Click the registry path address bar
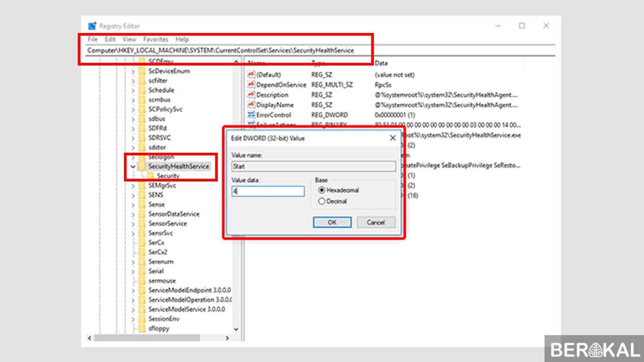644x362 pixels. [x=321, y=50]
